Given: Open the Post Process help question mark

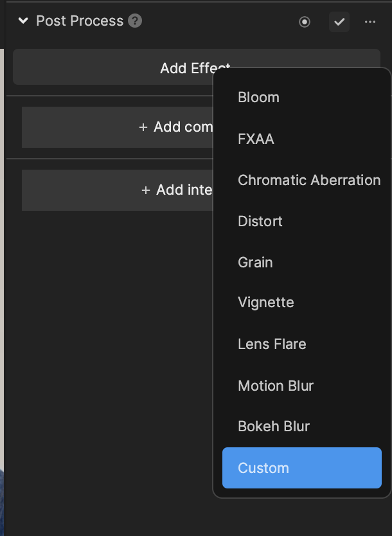Looking at the screenshot, I should pyautogui.click(x=135, y=21).
